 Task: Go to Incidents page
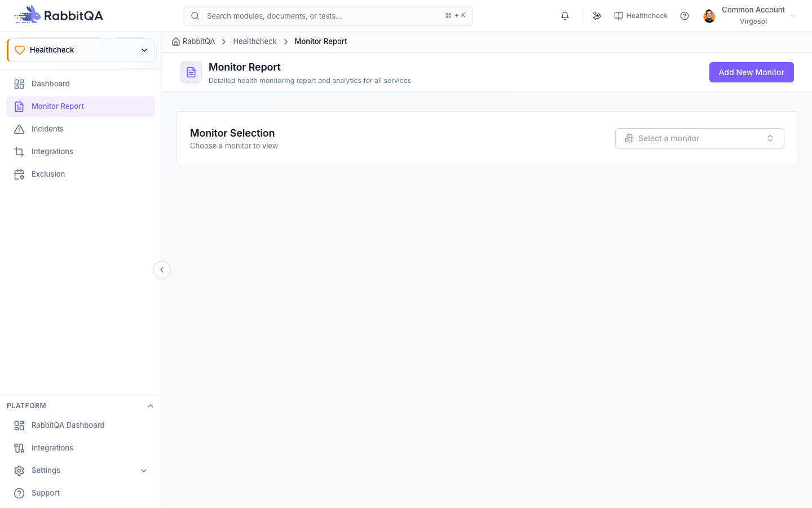click(81, 129)
